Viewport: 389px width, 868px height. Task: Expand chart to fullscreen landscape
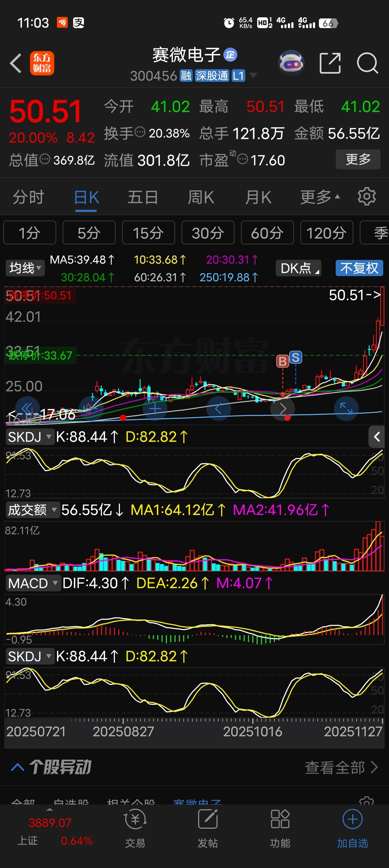(x=346, y=408)
